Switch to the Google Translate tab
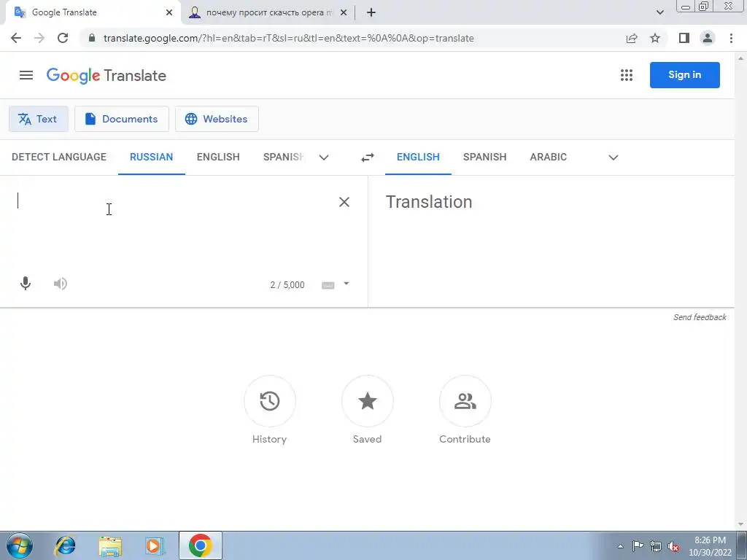The width and height of the screenshot is (747, 560). click(x=90, y=12)
